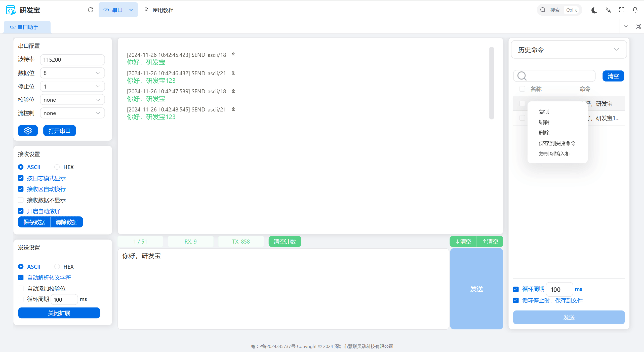Screen dimensions: 644x352
Task: Click the 打开串口 button
Action: pyautogui.click(x=59, y=131)
